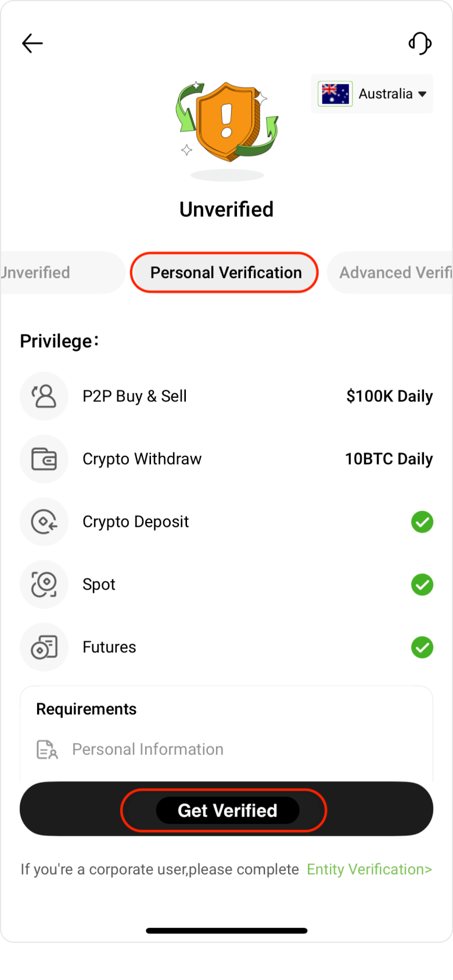Tap the Crypto Withdraw wallet icon
The width and height of the screenshot is (453, 980).
[44, 459]
